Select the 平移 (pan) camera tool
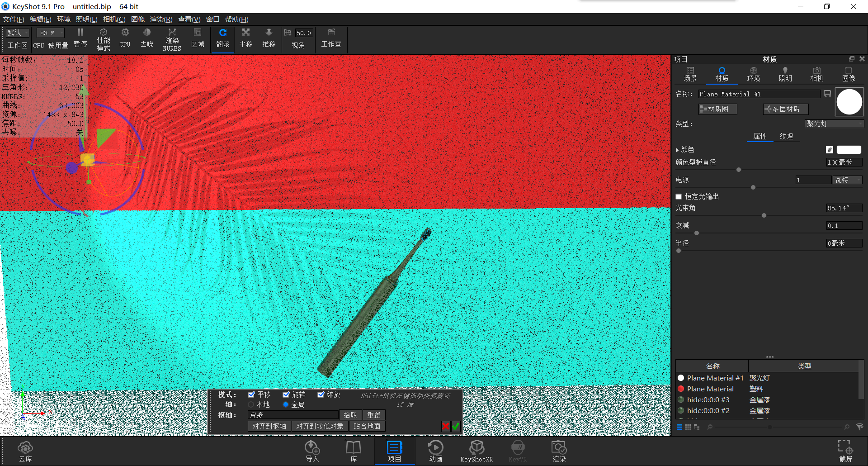Viewport: 868px width, 466px height. [x=245, y=38]
